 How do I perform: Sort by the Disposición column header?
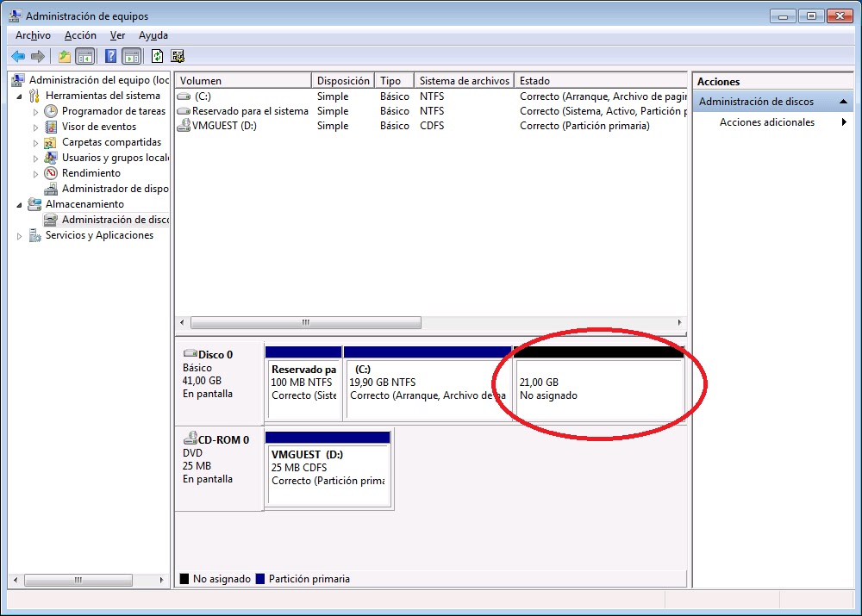[x=343, y=81]
